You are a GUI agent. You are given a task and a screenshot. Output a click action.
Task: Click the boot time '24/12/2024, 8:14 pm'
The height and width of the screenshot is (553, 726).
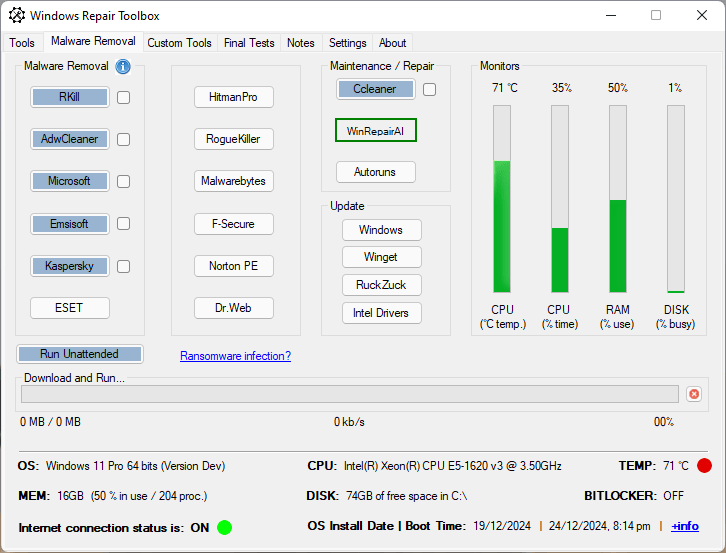(600, 526)
